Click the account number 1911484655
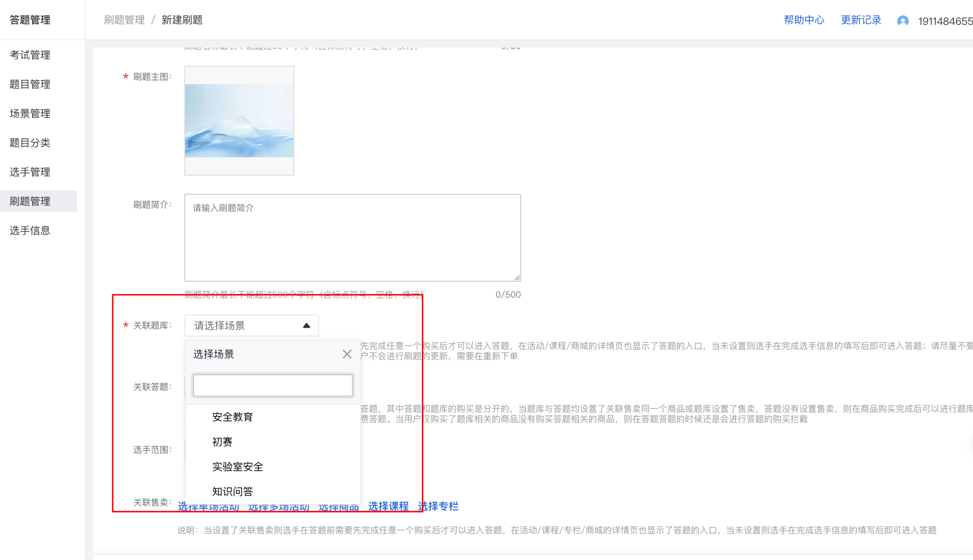 [945, 21]
